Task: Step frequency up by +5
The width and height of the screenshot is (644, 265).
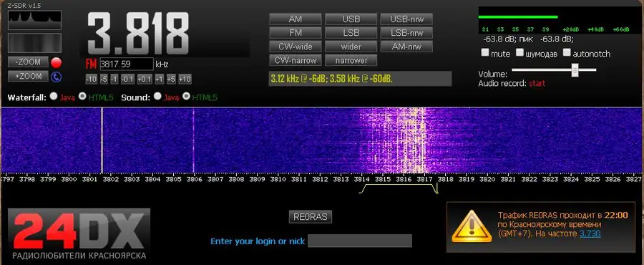Action: (171, 79)
